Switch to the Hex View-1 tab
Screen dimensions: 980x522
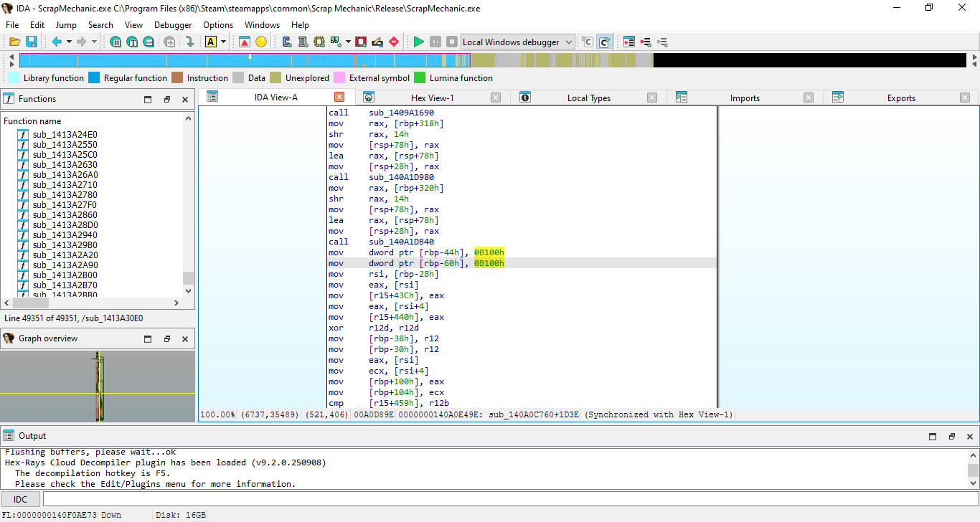432,98
